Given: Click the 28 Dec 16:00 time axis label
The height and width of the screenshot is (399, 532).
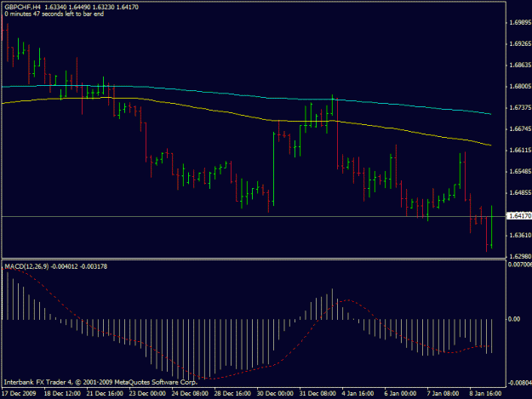Looking at the screenshot, I should pyautogui.click(x=232, y=394).
